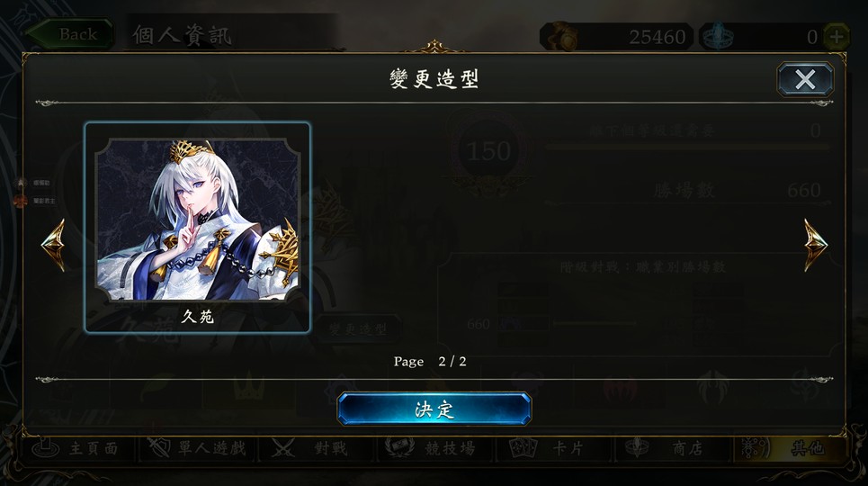Click the blue crystal currency icon
The image size is (868, 486).
click(718, 37)
